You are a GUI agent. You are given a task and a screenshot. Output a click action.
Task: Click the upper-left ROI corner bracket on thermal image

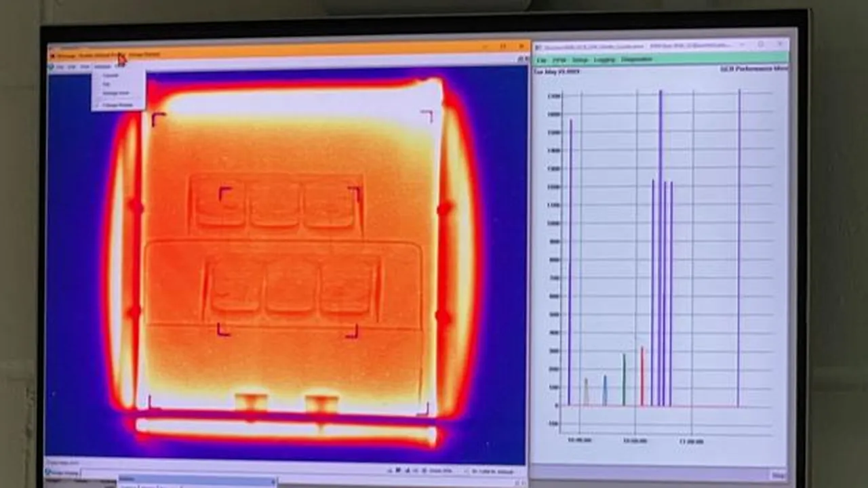coord(158,119)
